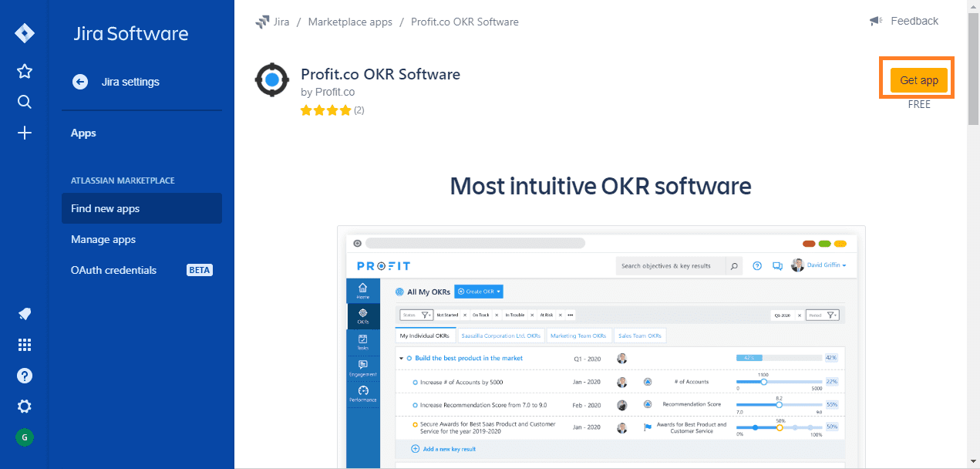Open notifications from the megaphone sidebar icon
The image size is (980, 469).
pyautogui.click(x=25, y=314)
